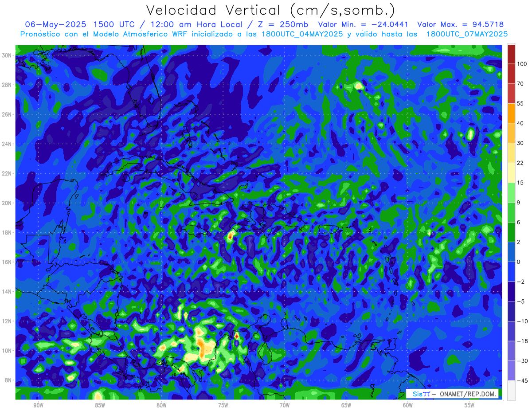532x411 pixels.
Task: Click the '-45' colorbar value
Action: click(x=522, y=380)
